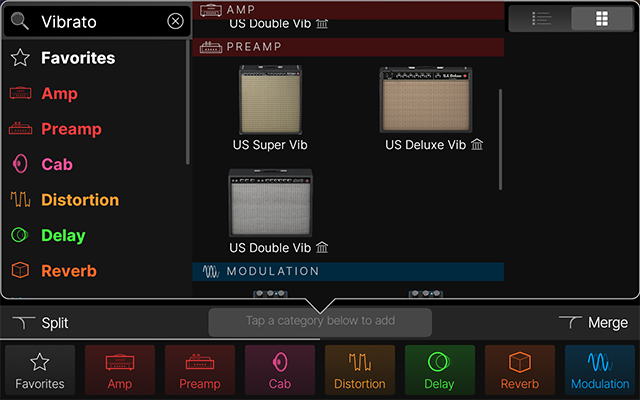This screenshot has width=640, height=400.
Task: Choose Reverb in the sidebar list
Action: [x=68, y=271]
